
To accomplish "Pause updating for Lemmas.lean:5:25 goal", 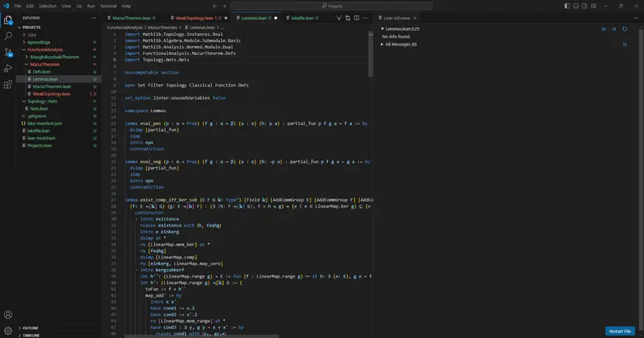I will (614, 29).
